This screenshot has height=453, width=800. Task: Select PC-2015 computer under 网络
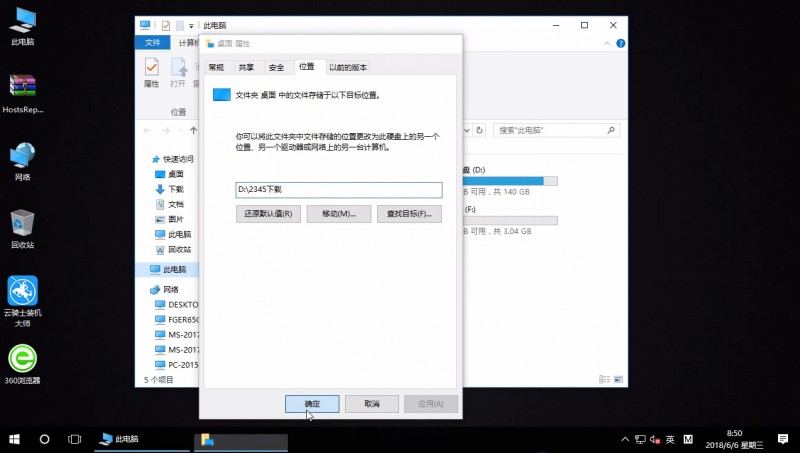click(177, 365)
